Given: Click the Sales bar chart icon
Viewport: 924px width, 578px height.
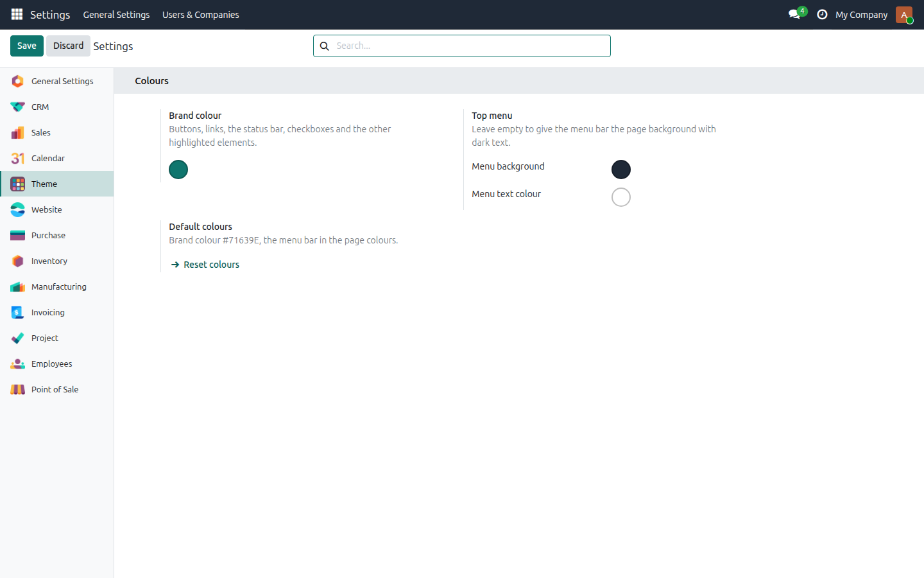Looking at the screenshot, I should [x=18, y=132].
